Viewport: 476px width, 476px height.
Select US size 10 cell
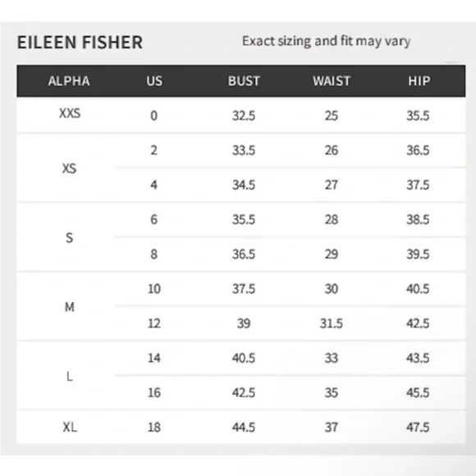154,289
